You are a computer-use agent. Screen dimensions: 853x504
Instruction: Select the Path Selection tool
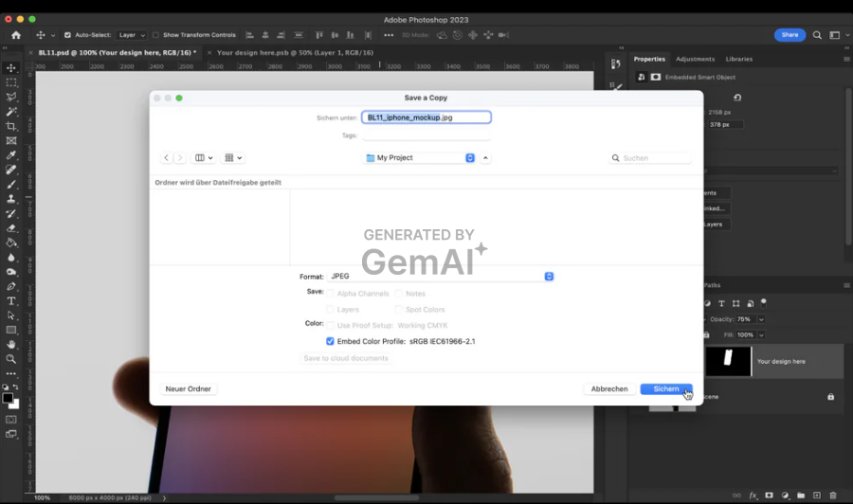[x=10, y=315]
